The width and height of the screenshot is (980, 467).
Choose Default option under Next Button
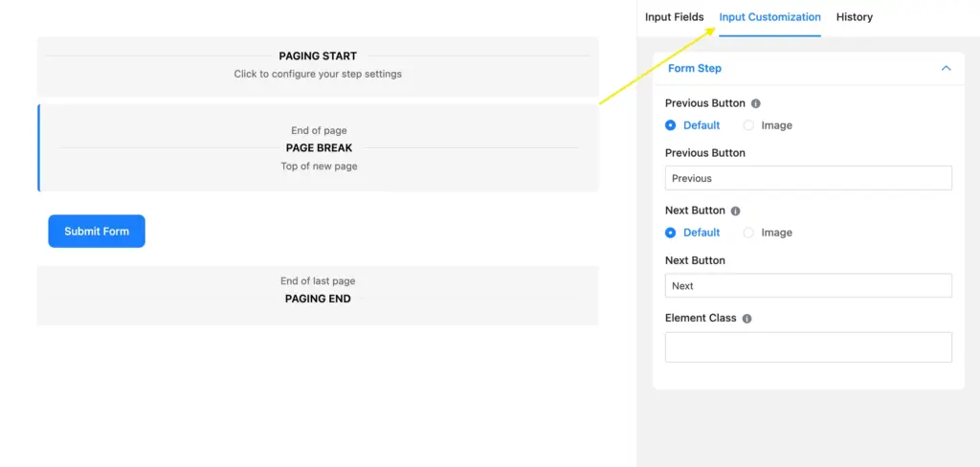[671, 233]
